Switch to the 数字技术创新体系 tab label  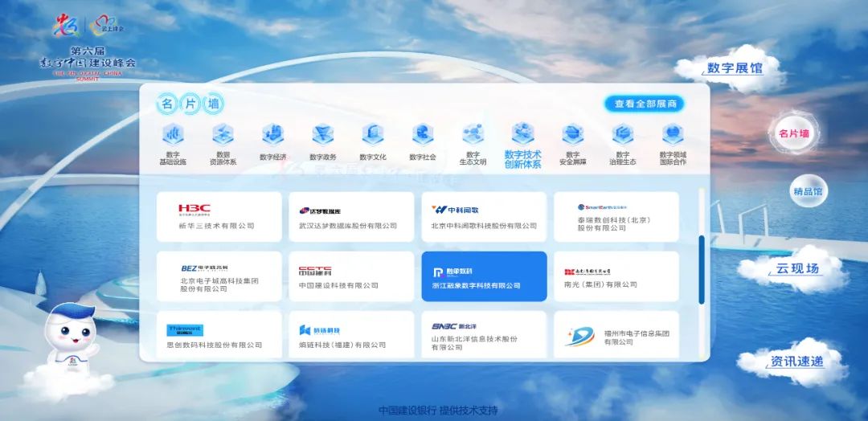[522, 159]
